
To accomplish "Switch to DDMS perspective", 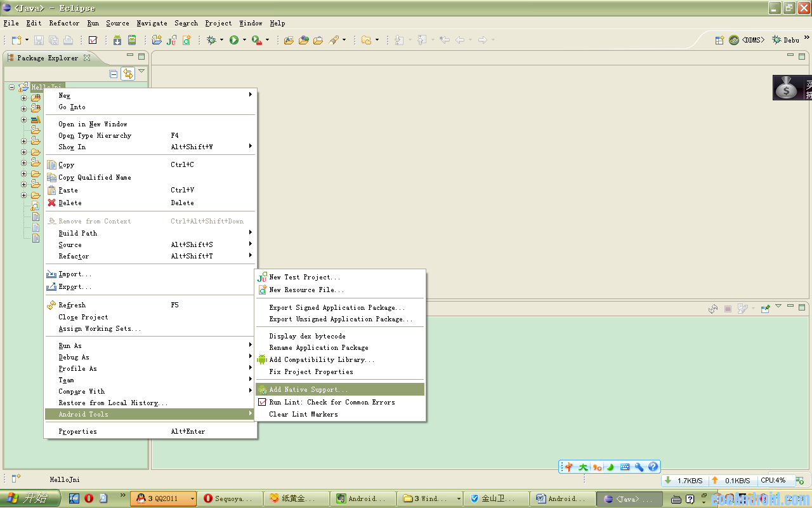I will click(747, 40).
